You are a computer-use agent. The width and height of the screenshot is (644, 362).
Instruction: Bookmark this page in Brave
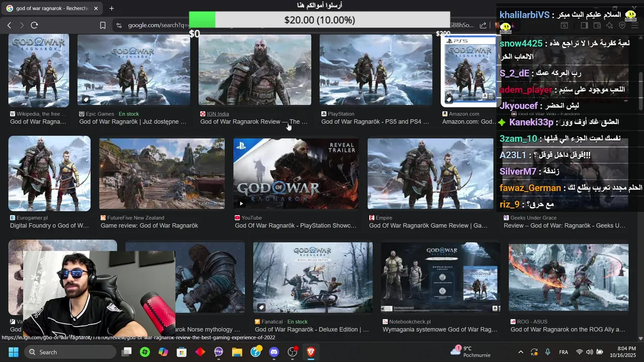(x=103, y=25)
